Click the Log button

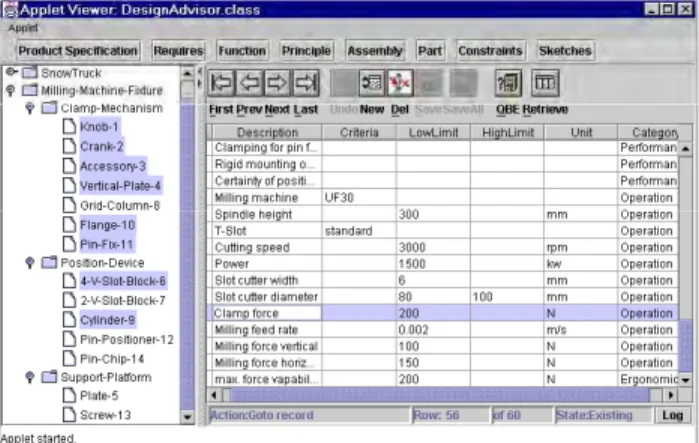pos(672,415)
